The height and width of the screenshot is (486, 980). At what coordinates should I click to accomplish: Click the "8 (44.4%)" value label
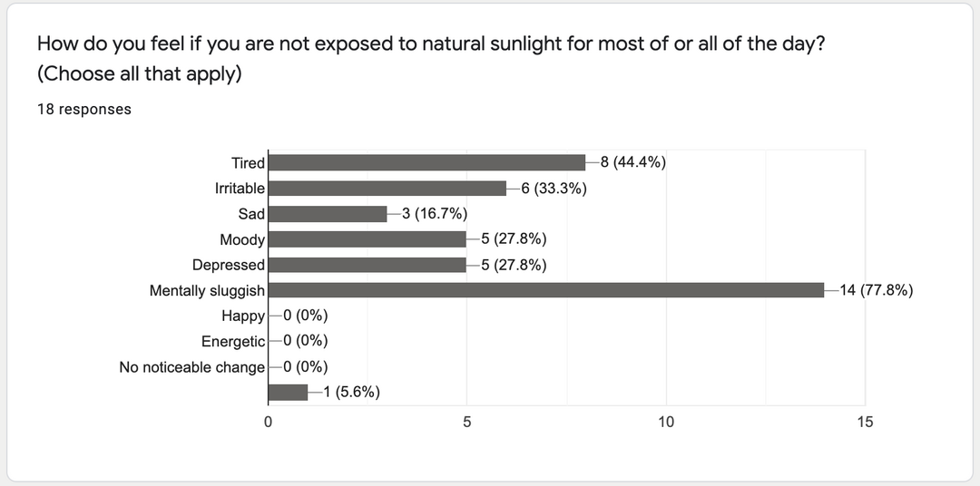[633, 163]
